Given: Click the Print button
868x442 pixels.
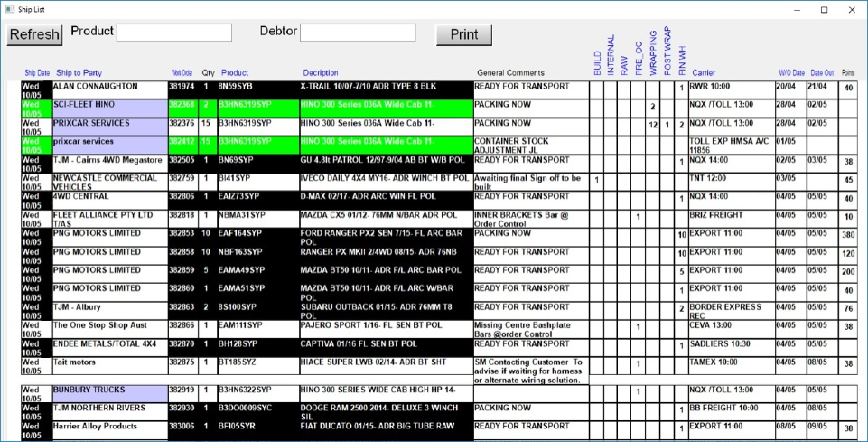Looking at the screenshot, I should pyautogui.click(x=463, y=34).
